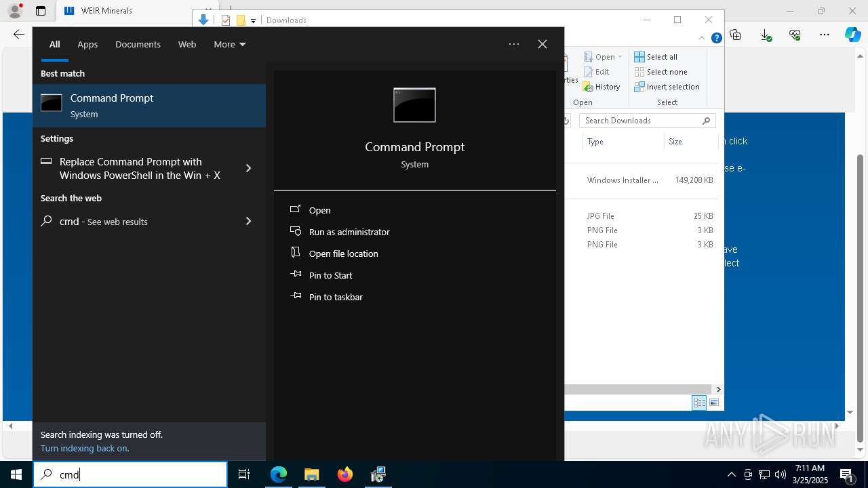Switch Explorer to large icons view
The image size is (868, 488).
(713, 403)
